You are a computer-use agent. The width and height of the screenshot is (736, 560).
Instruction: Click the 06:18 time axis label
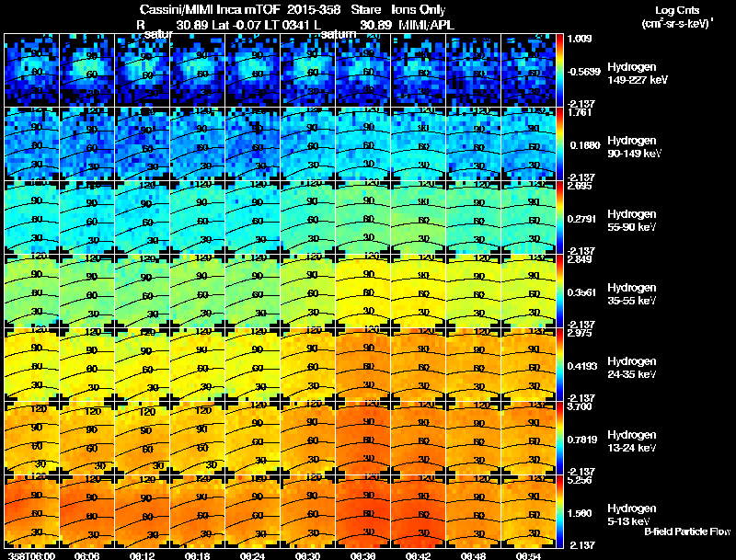tap(197, 555)
